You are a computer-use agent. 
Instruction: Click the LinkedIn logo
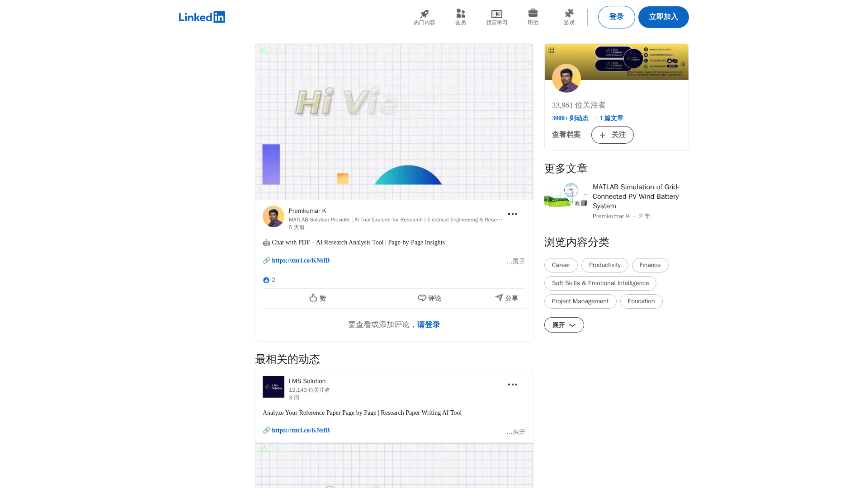(x=202, y=17)
